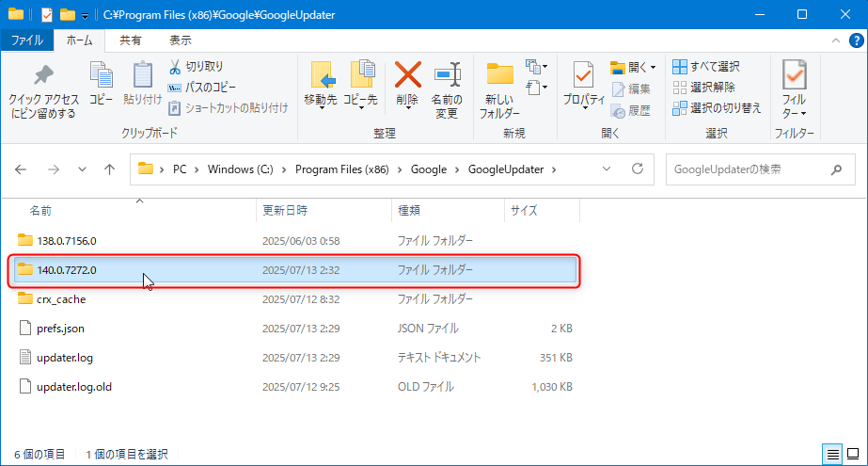Screen dimensions: 868x466
Task: Click Windows (C:) in the breadcrumb
Action: click(x=240, y=169)
